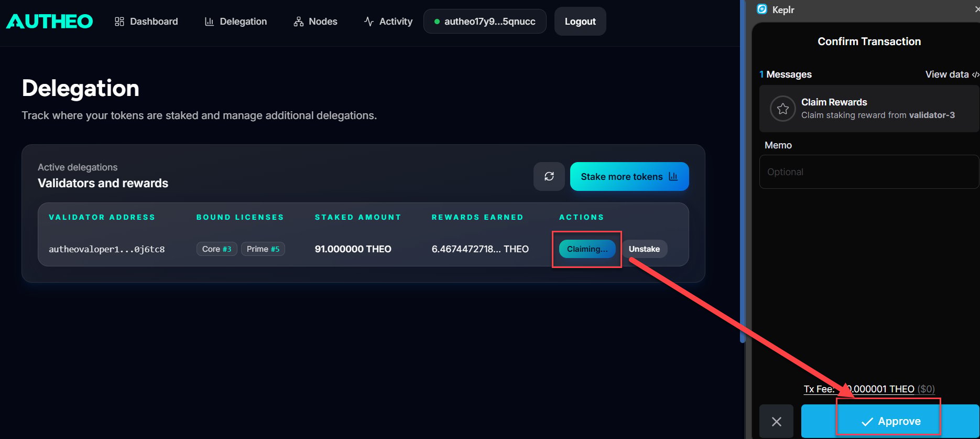Click the VALIDATOR ADDRESS column header

102,217
